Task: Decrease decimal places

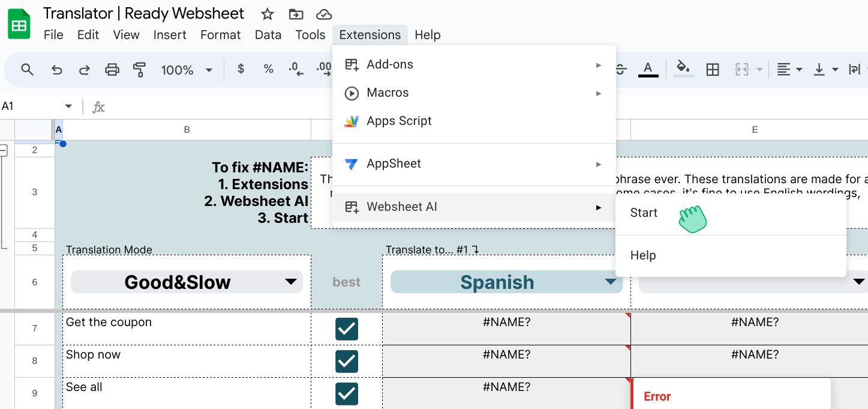Action: (x=296, y=69)
